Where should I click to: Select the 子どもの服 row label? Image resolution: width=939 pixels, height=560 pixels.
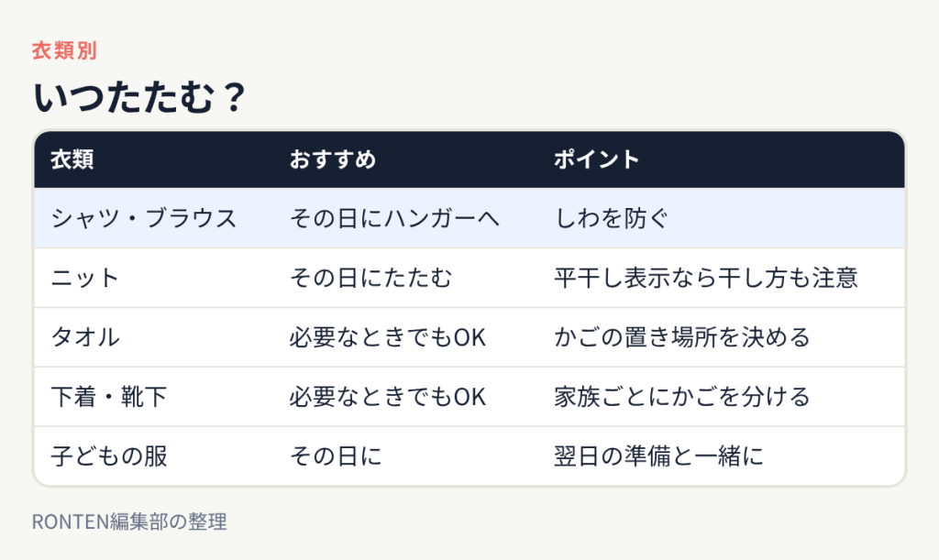[108, 456]
